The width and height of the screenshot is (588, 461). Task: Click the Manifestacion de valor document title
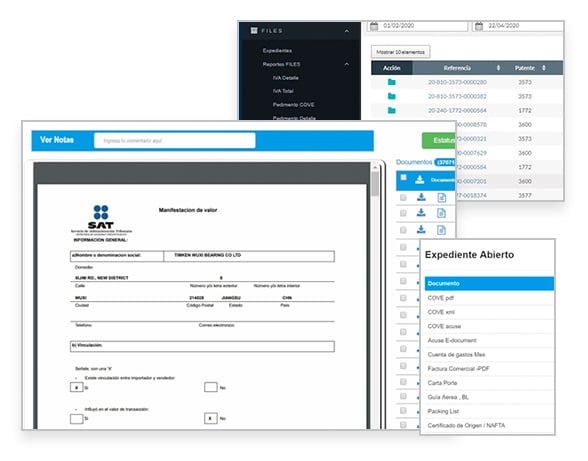point(188,210)
